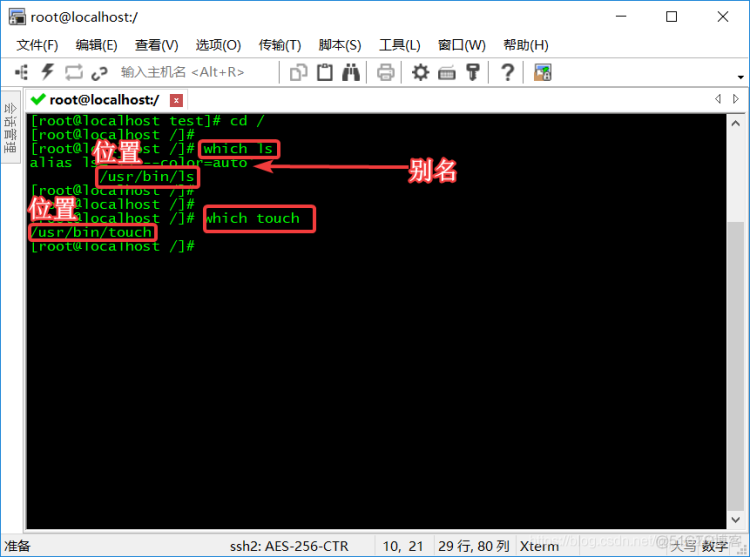The image size is (750, 557).
Task: Open the 帮助(H) menu
Action: point(526,45)
